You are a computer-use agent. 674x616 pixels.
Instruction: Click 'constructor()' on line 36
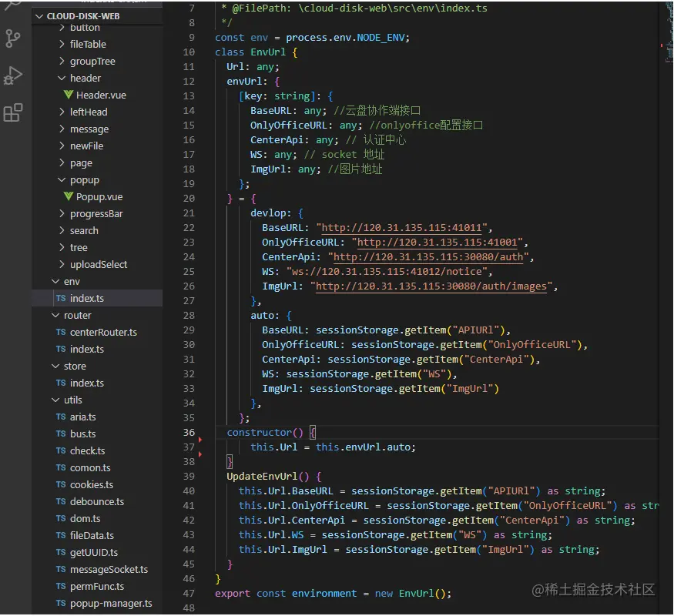265,433
